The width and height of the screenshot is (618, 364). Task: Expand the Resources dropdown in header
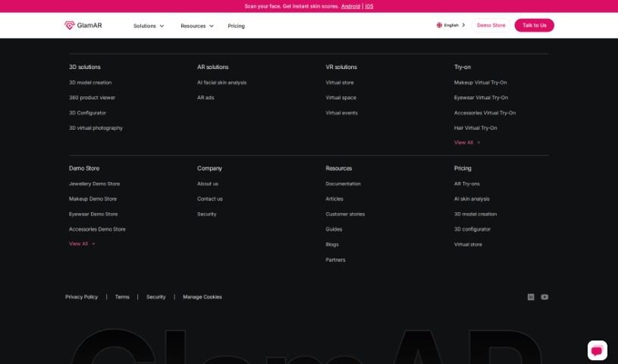click(197, 26)
